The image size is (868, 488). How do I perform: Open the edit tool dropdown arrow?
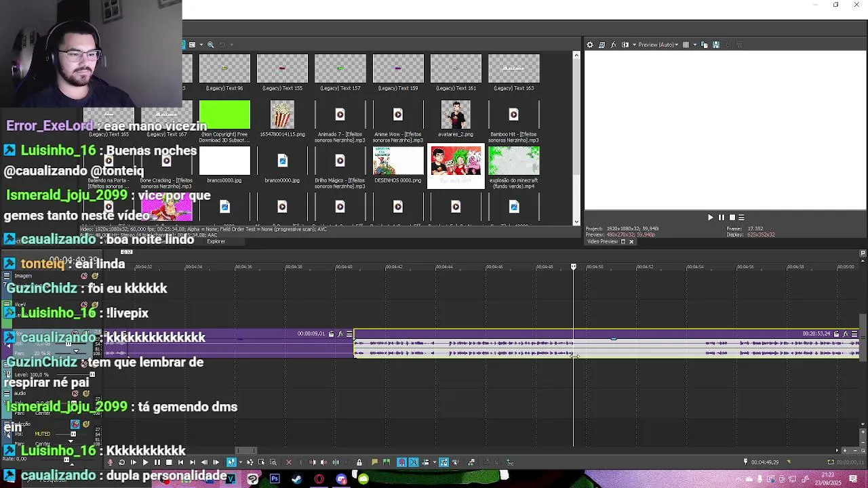click(241, 462)
